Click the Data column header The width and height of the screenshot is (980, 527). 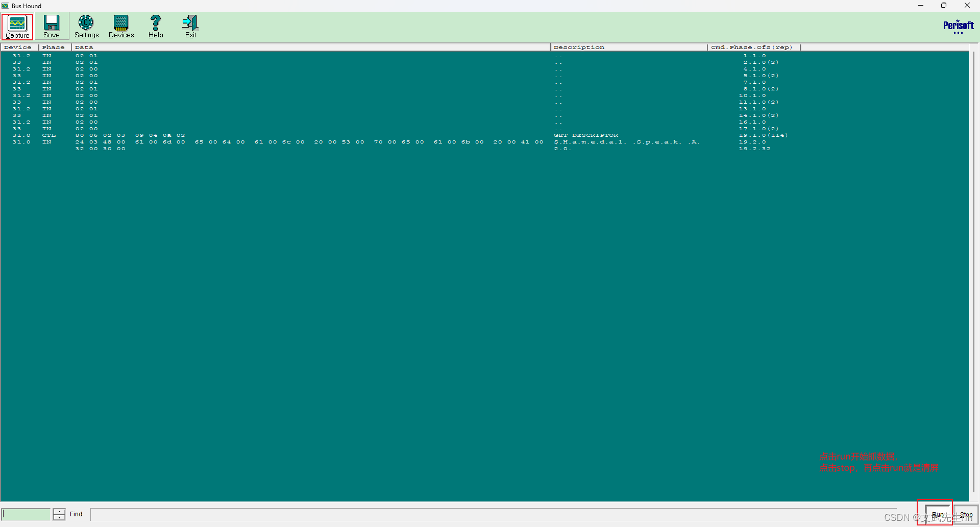(83, 47)
